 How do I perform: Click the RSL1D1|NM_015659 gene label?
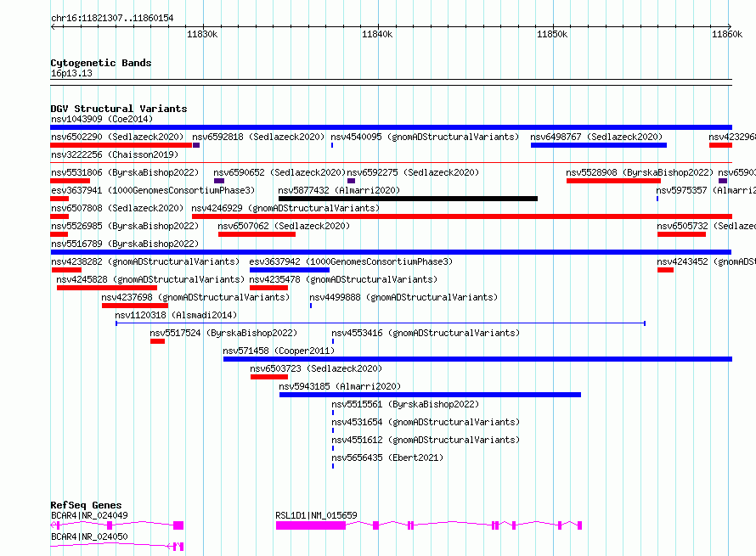coord(316,515)
